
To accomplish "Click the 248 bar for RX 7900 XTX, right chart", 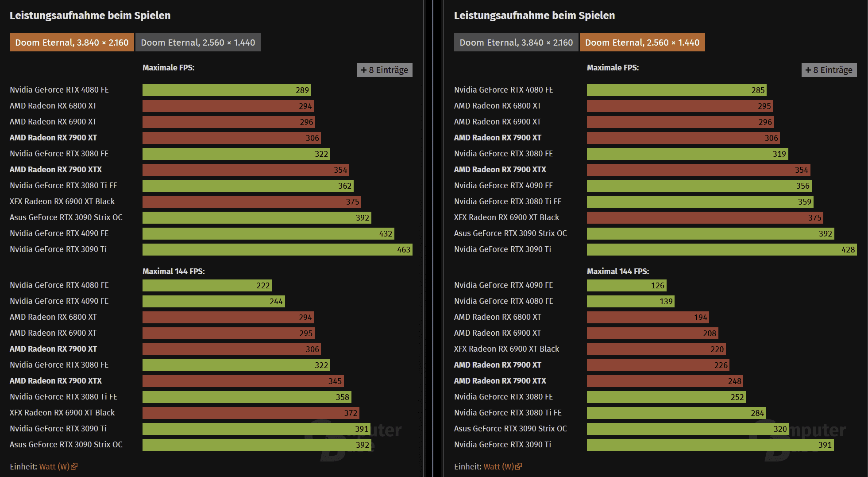I will point(665,381).
